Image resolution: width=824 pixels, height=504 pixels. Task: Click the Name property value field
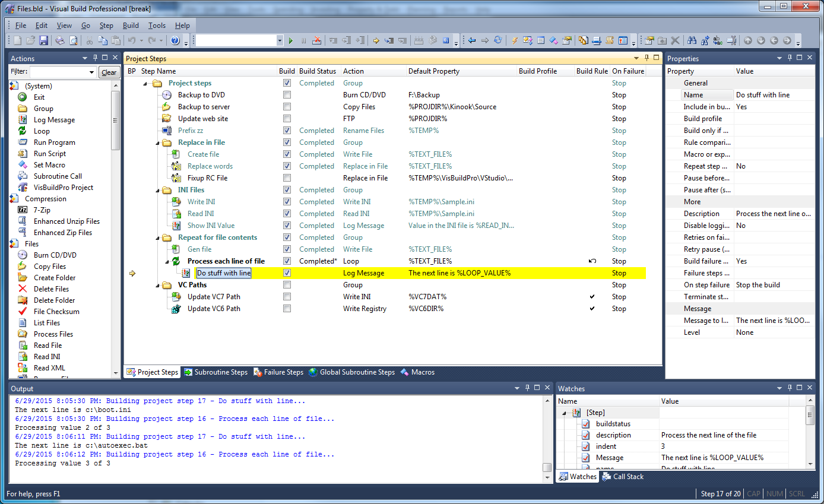pyautogui.click(x=773, y=95)
